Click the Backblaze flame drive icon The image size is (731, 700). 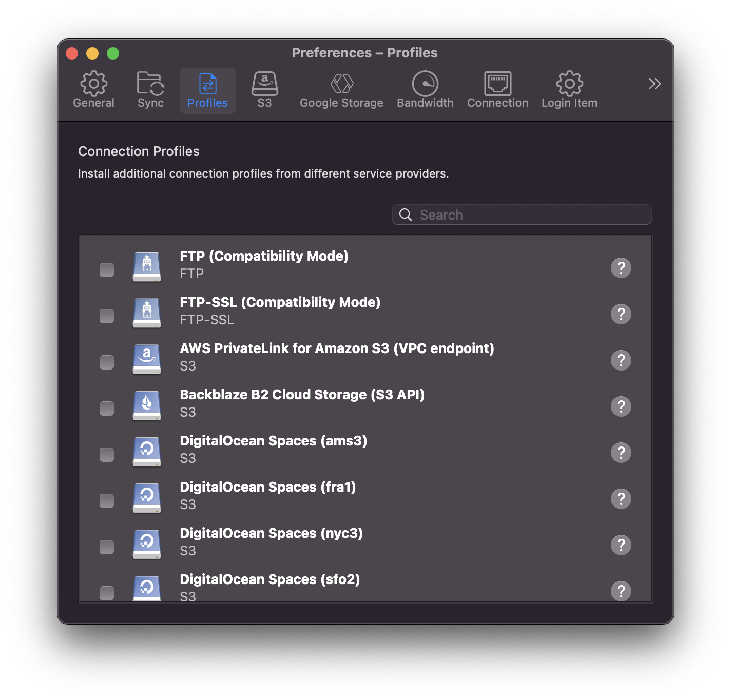click(147, 405)
